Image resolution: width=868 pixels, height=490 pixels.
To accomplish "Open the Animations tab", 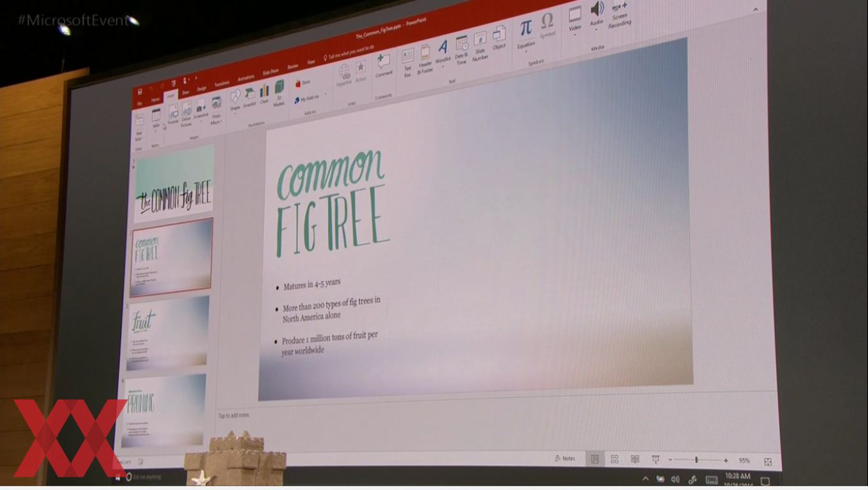I will tap(246, 78).
